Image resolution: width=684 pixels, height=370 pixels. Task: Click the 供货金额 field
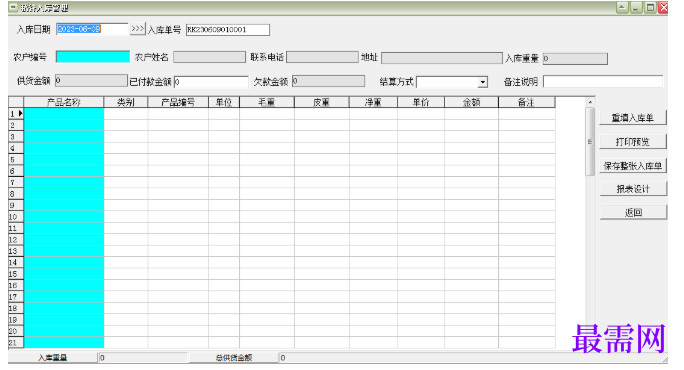[x=91, y=81]
